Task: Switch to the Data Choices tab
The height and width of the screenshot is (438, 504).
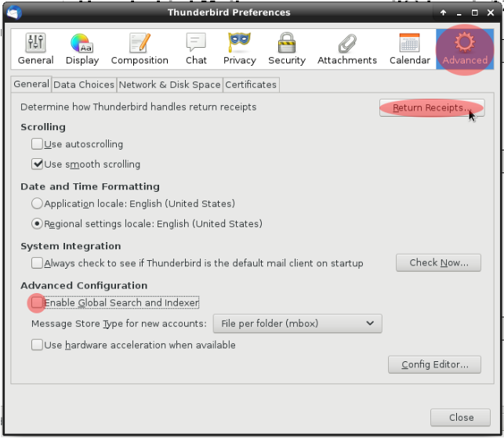Action: coord(85,85)
